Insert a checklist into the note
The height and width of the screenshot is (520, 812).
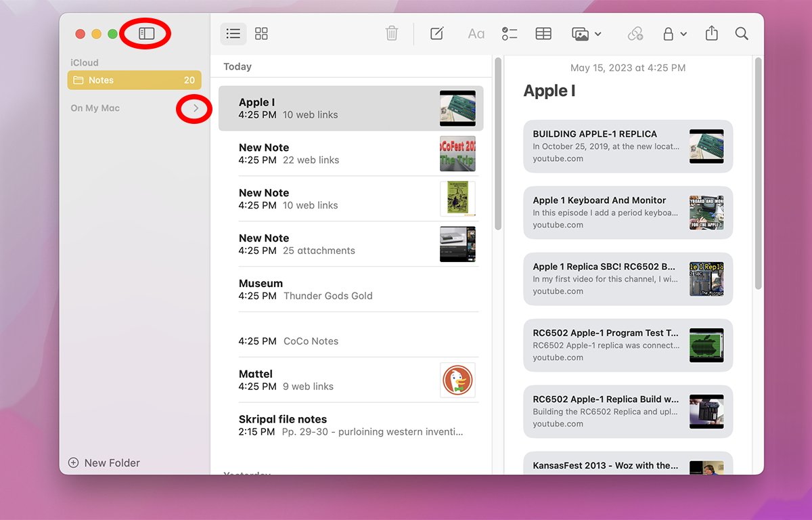pos(510,33)
